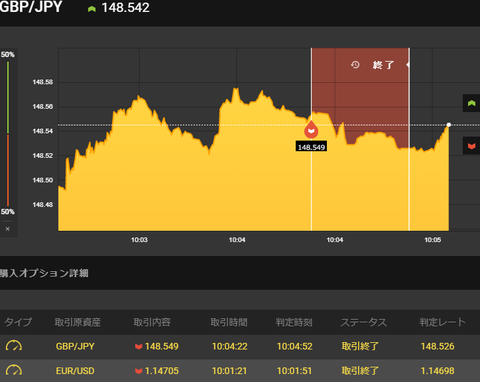Click the green arrow beside 148.542
Viewport: 480px width, 382px height.
[92, 9]
